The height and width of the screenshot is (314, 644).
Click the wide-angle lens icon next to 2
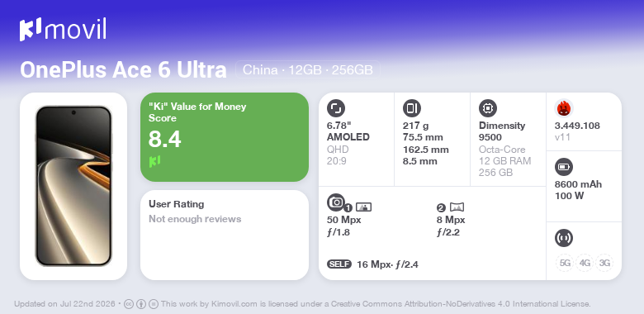pos(457,207)
